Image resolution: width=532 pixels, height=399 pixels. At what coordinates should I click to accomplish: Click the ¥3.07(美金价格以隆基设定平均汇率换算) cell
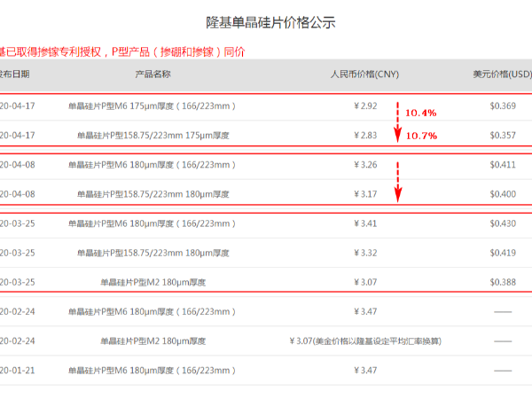point(365,341)
